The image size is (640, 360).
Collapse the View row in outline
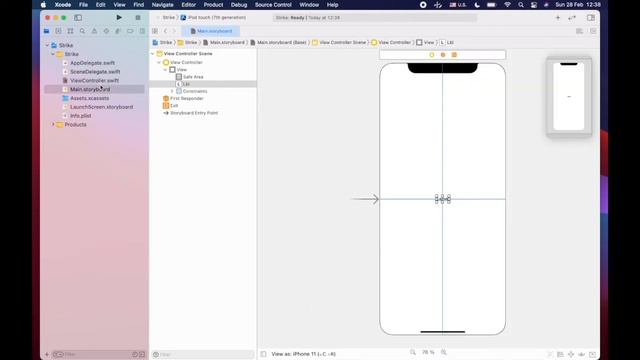coord(166,70)
